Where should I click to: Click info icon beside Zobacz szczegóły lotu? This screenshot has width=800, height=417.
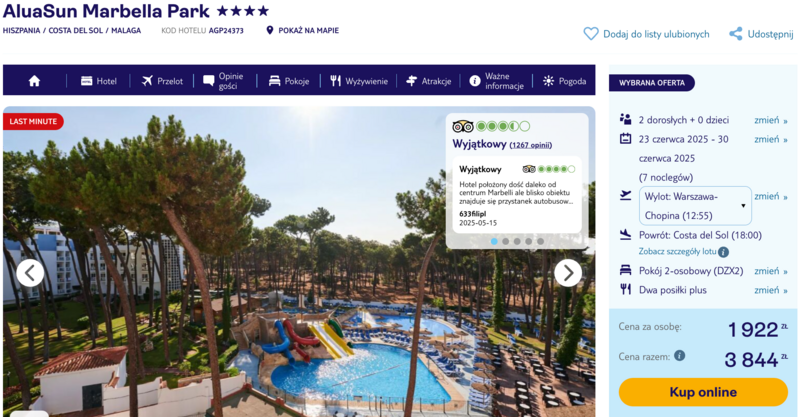pyautogui.click(x=723, y=252)
